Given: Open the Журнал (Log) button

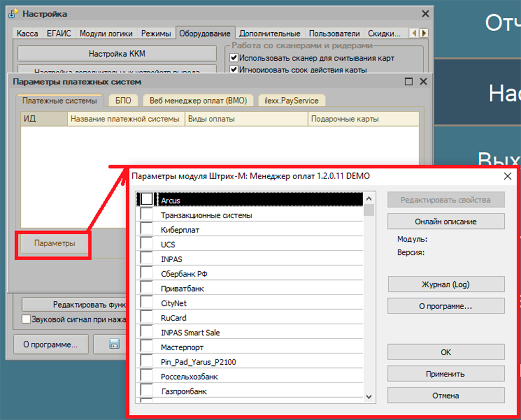Looking at the screenshot, I should tap(446, 285).
